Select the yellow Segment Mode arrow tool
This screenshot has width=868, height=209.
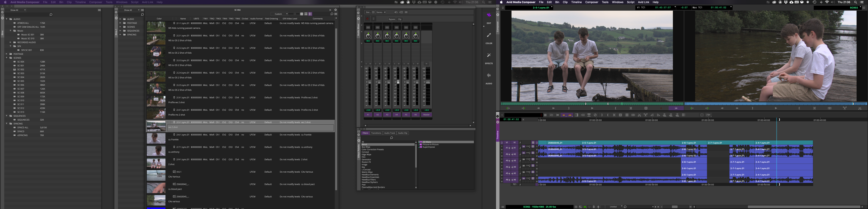point(564,115)
